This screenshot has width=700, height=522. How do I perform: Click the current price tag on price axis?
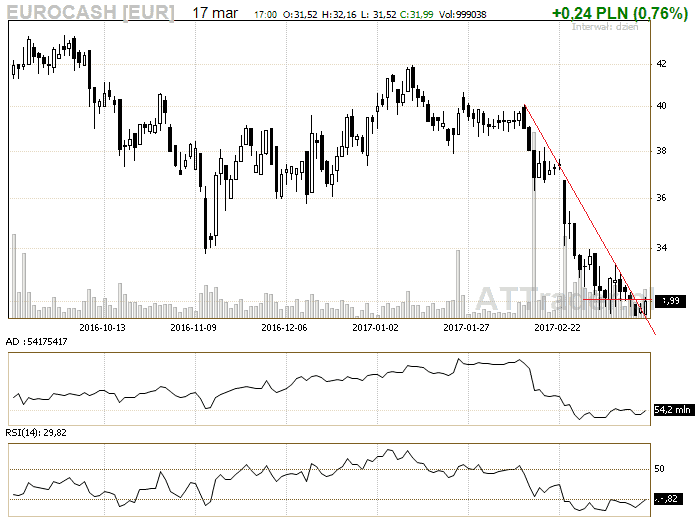670,300
